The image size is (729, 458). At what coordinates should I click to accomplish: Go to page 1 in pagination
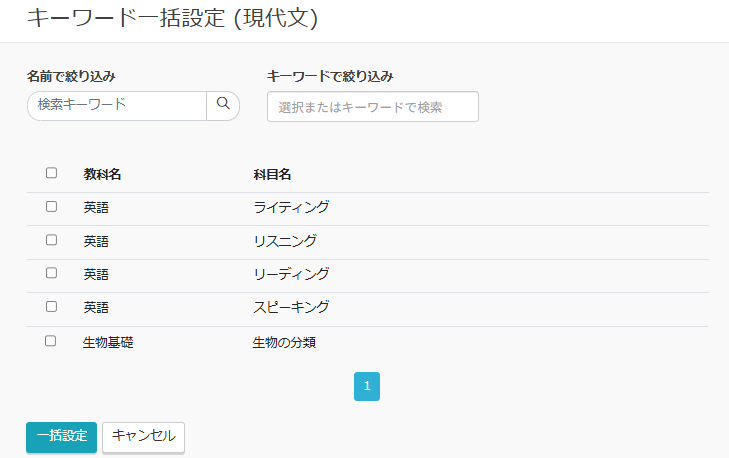[x=367, y=386]
